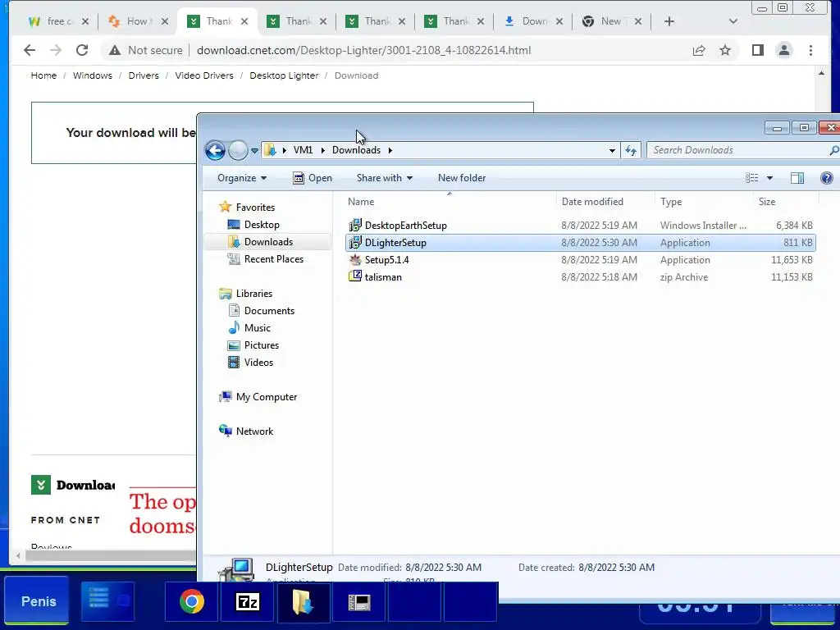
Task: Open 7-Zip from the taskbar
Action: click(248, 602)
